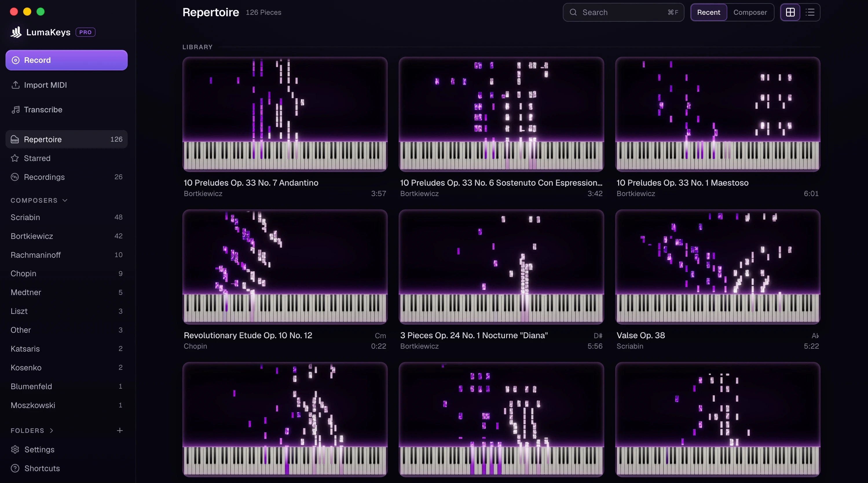Open Preludes Op. 33 No. 6 Sostenuto thumbnail
868x483 pixels.
tap(501, 114)
